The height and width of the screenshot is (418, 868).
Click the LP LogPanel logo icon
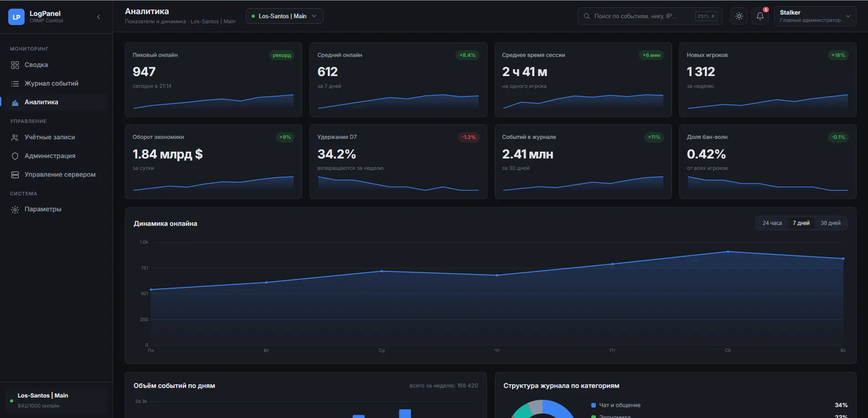click(16, 17)
